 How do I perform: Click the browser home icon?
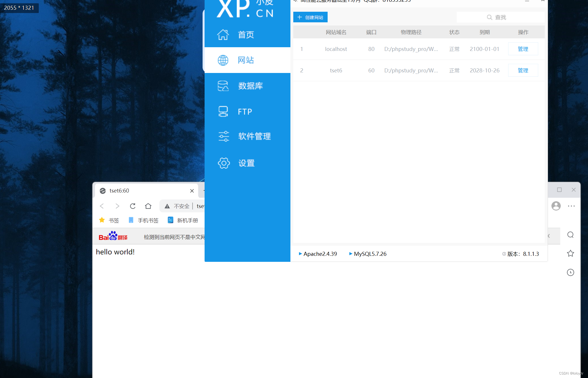coord(148,206)
